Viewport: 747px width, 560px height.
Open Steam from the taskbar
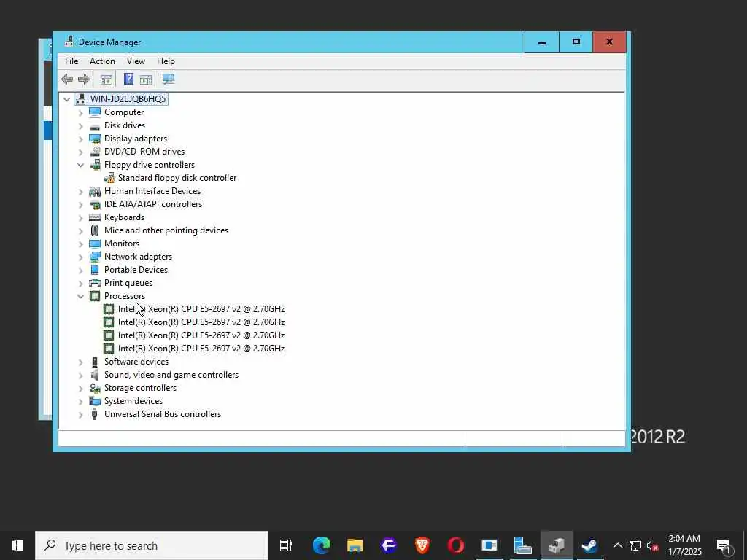[589, 545]
